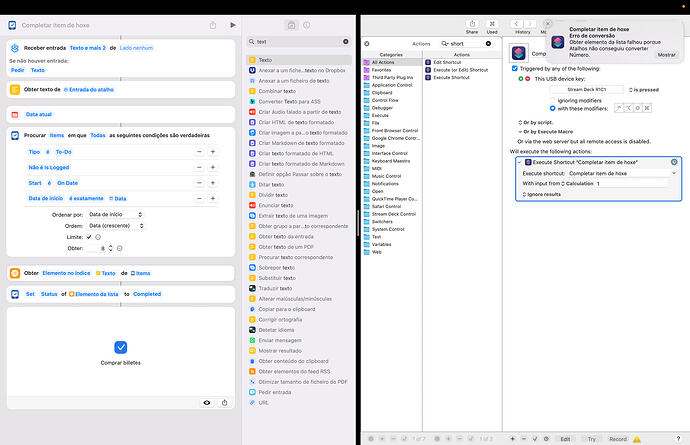Change 'With input from' Calculation popup
Viewport: 690px width, 445px height.
577,184
